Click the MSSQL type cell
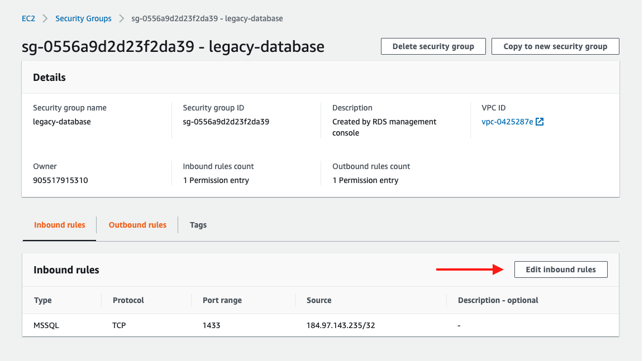Viewport: 644px width, 361px height. coord(46,325)
